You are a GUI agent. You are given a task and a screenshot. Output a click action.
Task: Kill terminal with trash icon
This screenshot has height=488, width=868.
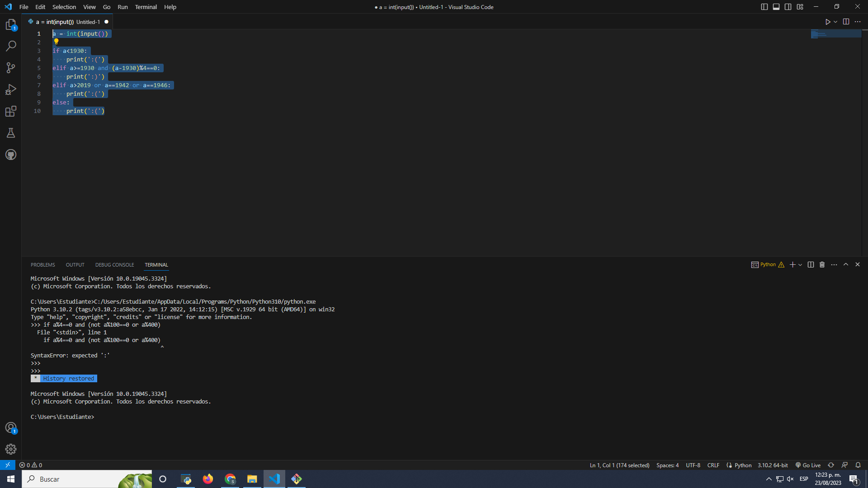coord(822,265)
